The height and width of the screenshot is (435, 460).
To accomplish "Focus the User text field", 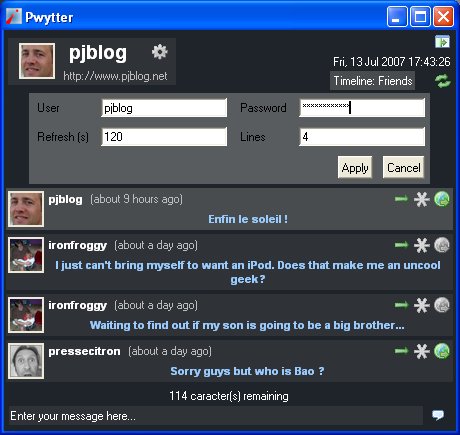I will coord(164,108).
